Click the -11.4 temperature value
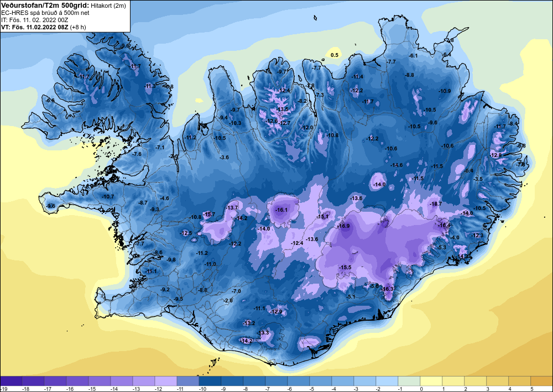 [x=357, y=76]
